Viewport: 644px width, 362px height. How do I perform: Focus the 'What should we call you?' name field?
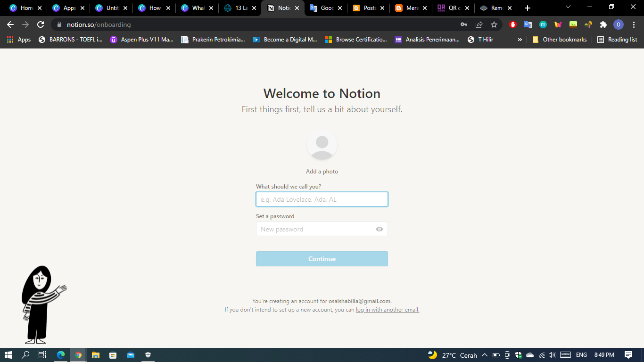point(322,199)
